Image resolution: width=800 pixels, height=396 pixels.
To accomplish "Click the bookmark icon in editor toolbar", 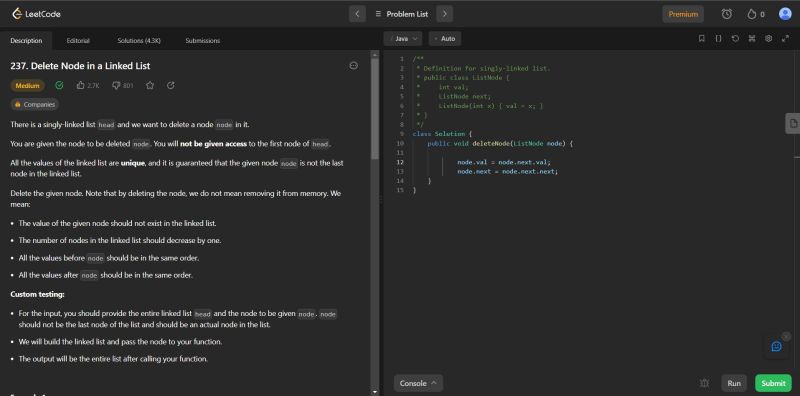I will tap(702, 38).
